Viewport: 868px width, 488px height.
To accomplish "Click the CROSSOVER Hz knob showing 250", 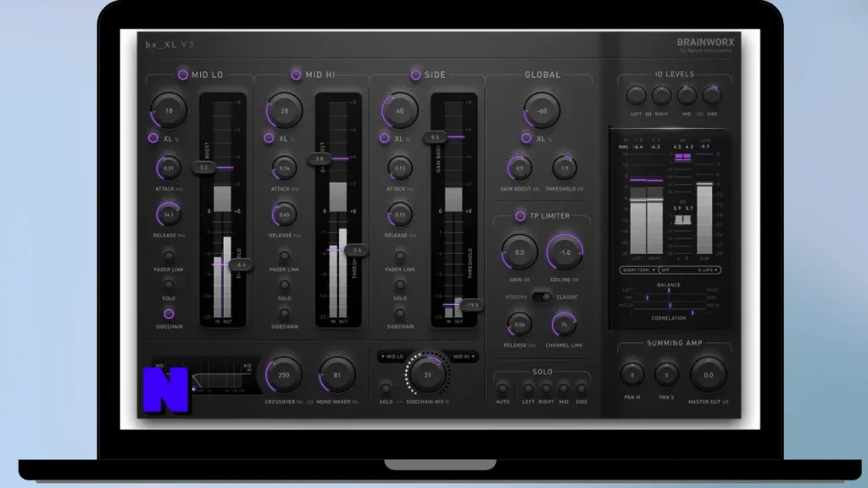I will pyautogui.click(x=283, y=375).
